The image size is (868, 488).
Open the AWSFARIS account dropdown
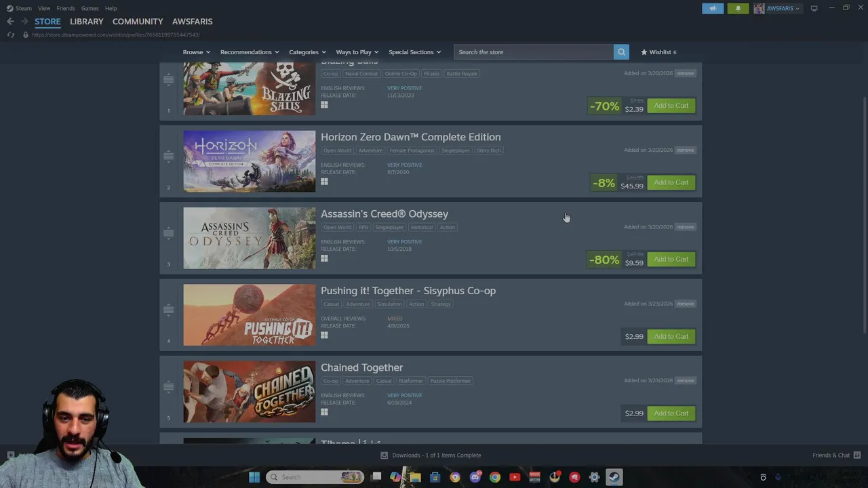tap(777, 8)
